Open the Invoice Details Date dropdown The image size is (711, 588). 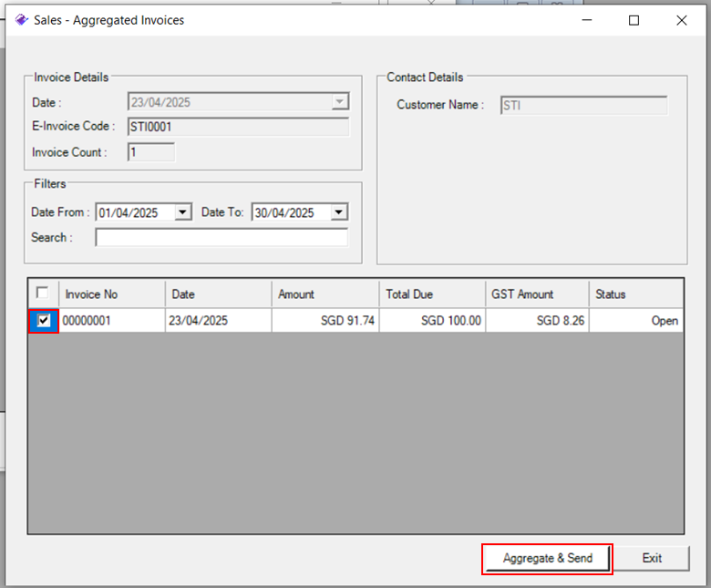pyautogui.click(x=340, y=101)
